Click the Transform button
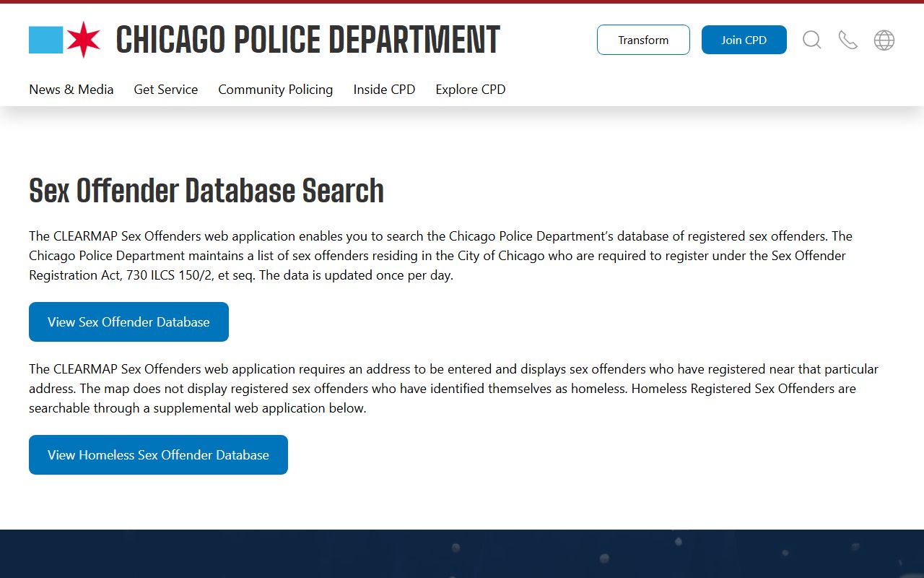Image resolution: width=924 pixels, height=578 pixels. click(643, 40)
